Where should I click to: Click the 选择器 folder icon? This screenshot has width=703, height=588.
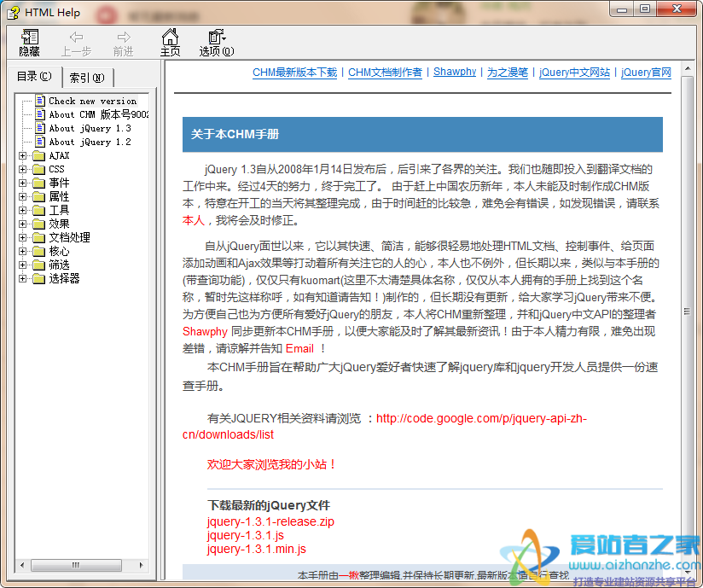[39, 278]
